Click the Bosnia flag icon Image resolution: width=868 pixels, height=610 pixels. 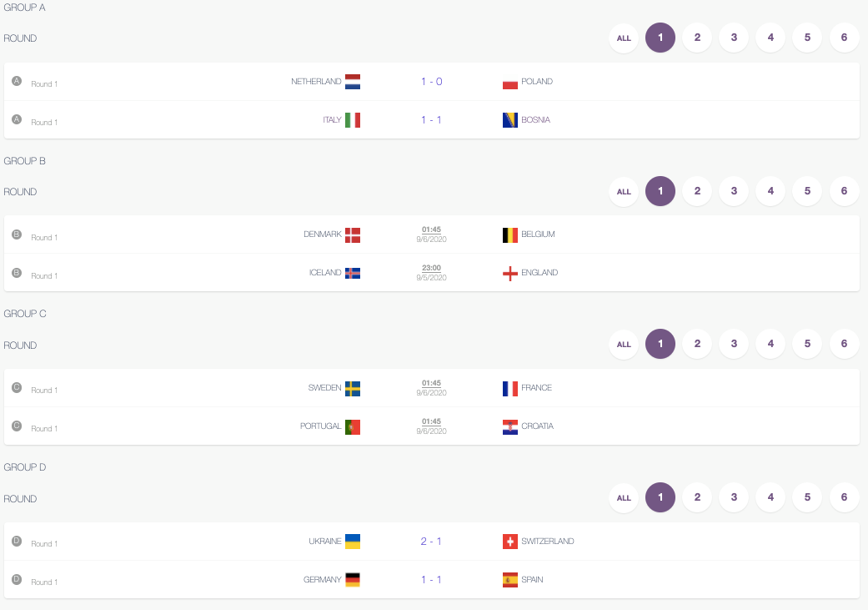tap(509, 119)
